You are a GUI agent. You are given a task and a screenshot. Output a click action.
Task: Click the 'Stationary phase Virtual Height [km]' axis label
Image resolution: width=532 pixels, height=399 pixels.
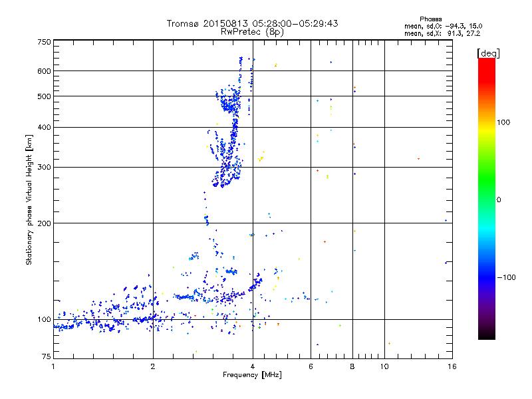[29, 200]
